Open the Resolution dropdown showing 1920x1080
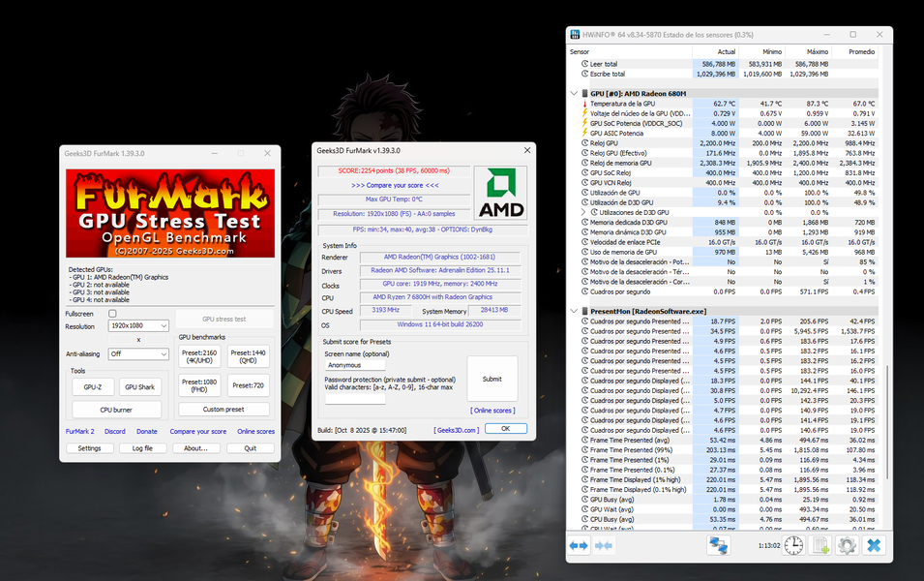This screenshot has width=924, height=581. pos(138,326)
